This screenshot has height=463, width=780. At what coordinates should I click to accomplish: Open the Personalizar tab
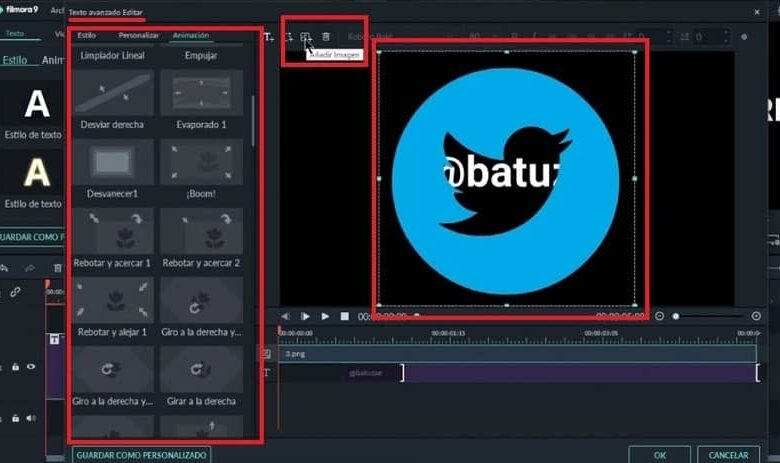[138, 35]
